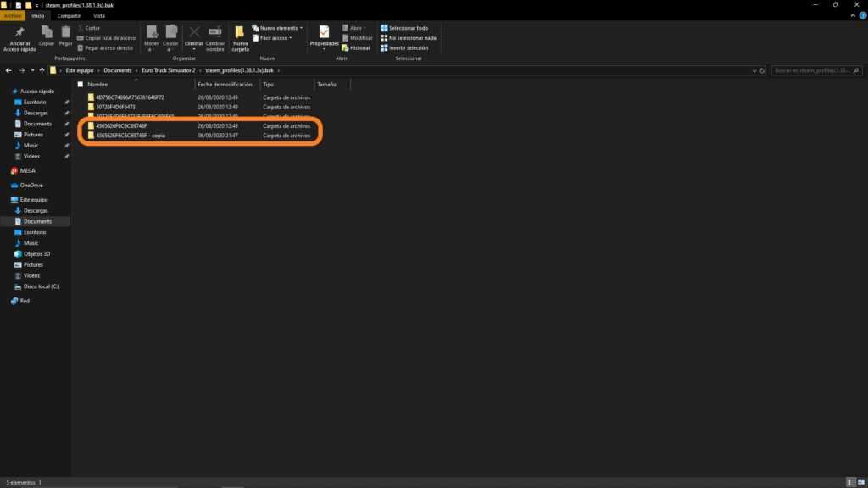Navigate back with the left arrow

[8, 70]
